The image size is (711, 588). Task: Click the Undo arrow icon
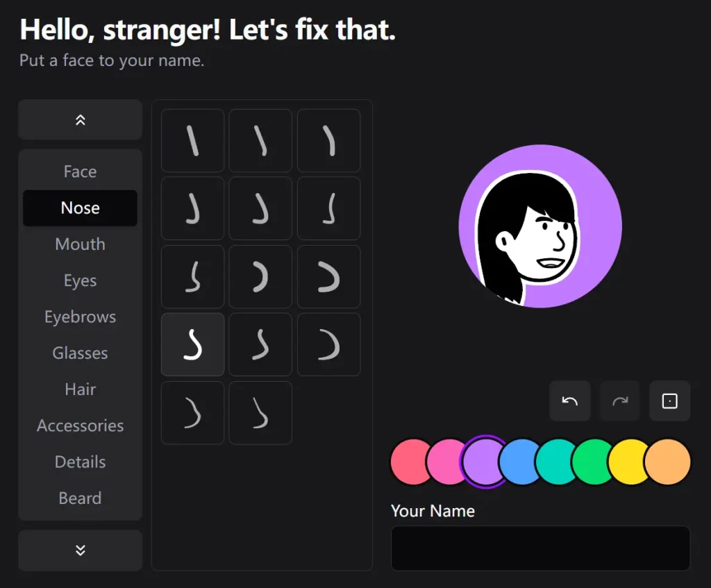[569, 401]
